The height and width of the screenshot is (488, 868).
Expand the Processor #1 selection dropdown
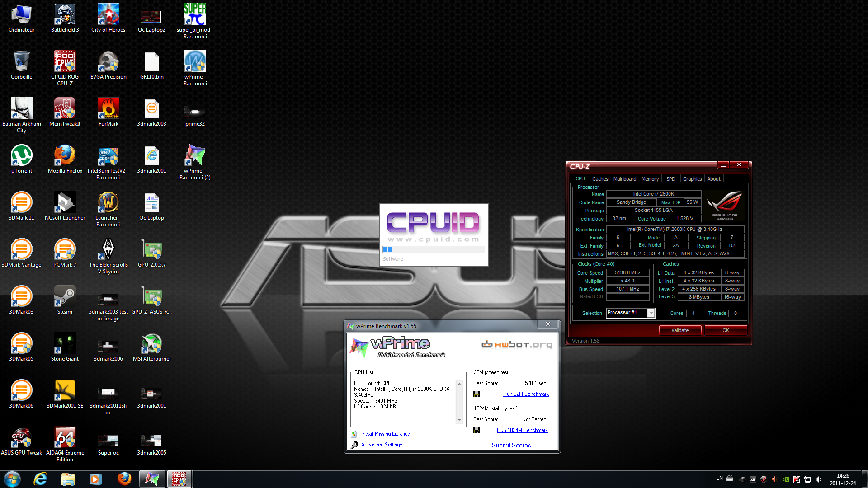pos(651,313)
